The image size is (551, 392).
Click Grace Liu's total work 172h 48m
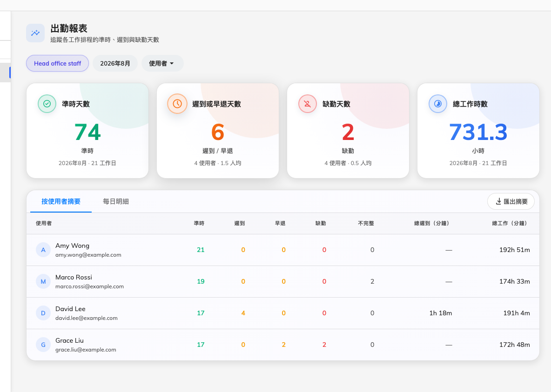(514, 345)
